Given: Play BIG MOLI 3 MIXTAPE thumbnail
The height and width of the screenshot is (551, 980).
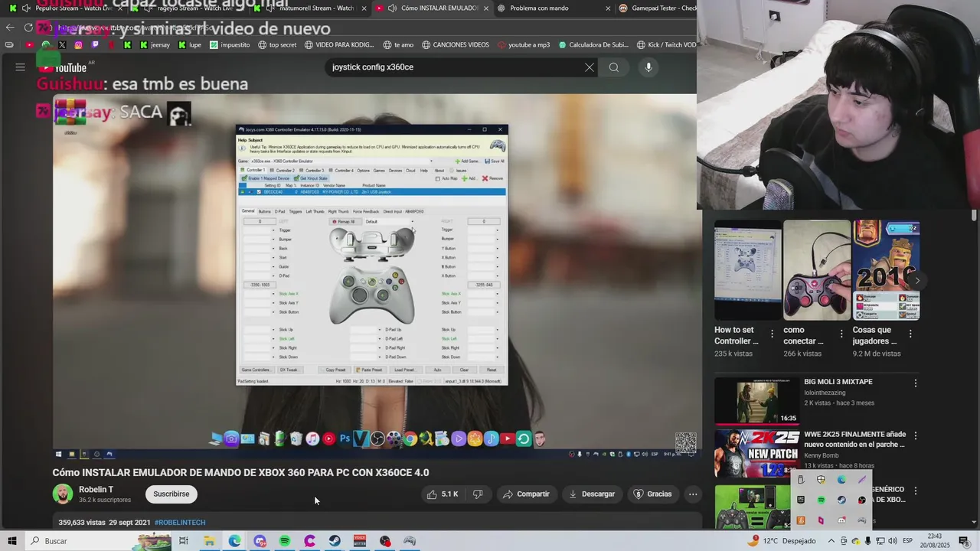Looking at the screenshot, I should [x=756, y=402].
